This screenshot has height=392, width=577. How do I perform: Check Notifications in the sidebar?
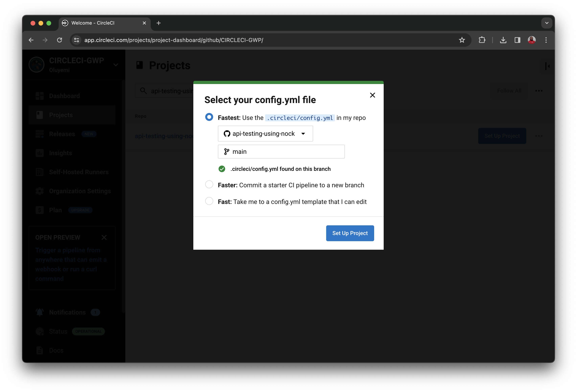67,312
